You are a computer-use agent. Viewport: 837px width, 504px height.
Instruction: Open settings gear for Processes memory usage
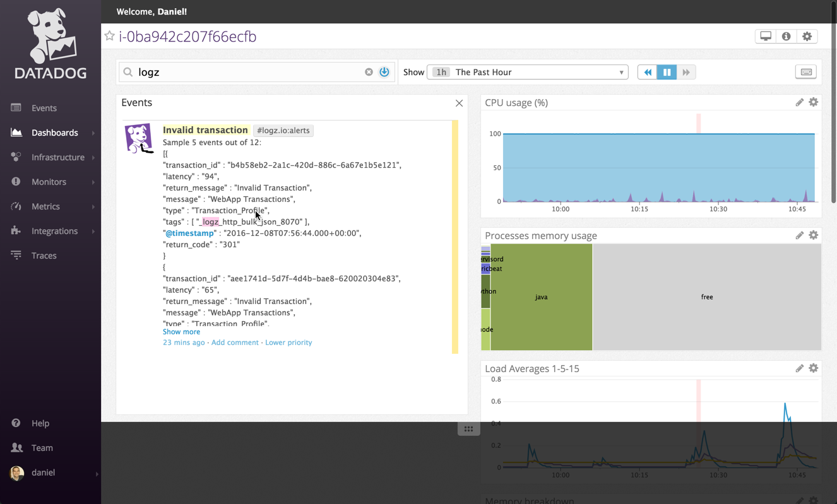click(813, 235)
